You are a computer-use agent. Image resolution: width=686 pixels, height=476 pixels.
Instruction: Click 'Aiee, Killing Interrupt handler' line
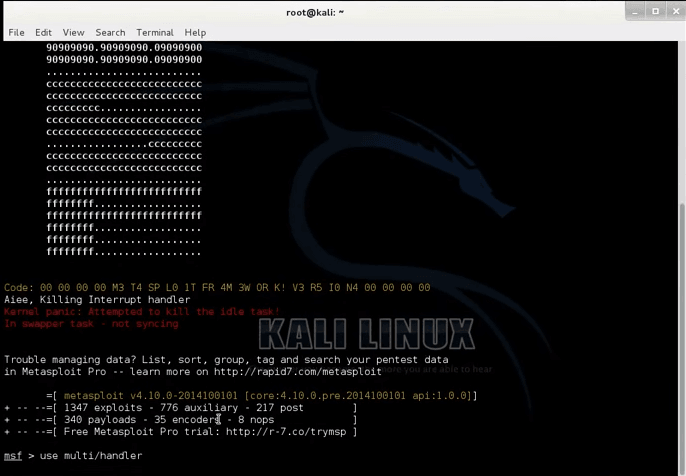click(97, 300)
